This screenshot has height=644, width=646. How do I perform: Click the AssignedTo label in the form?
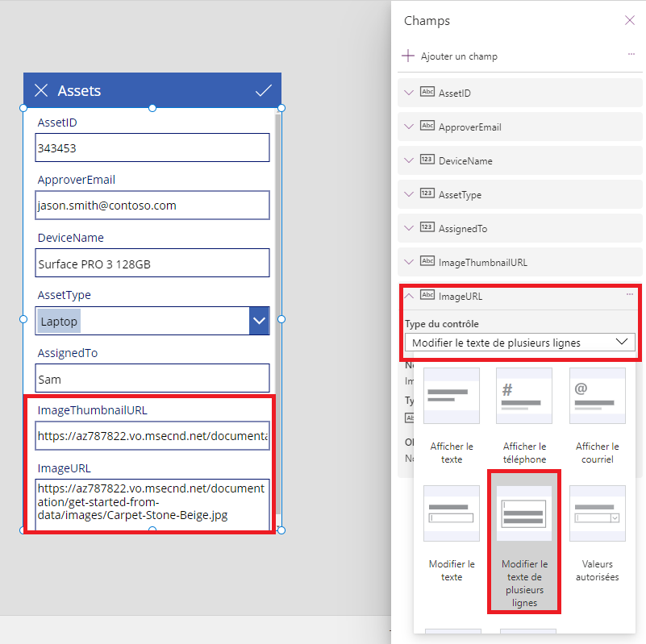(x=68, y=353)
